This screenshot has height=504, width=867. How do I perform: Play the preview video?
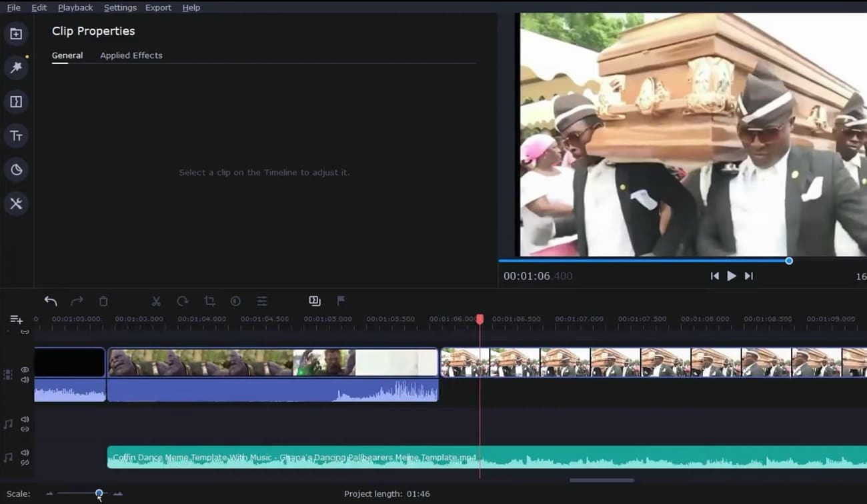pos(732,276)
